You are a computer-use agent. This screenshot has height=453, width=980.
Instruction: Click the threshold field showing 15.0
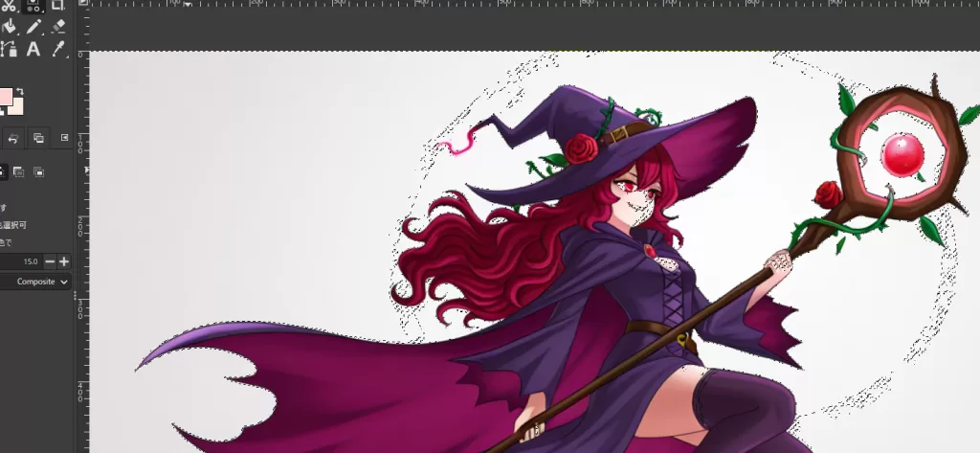coord(24,261)
